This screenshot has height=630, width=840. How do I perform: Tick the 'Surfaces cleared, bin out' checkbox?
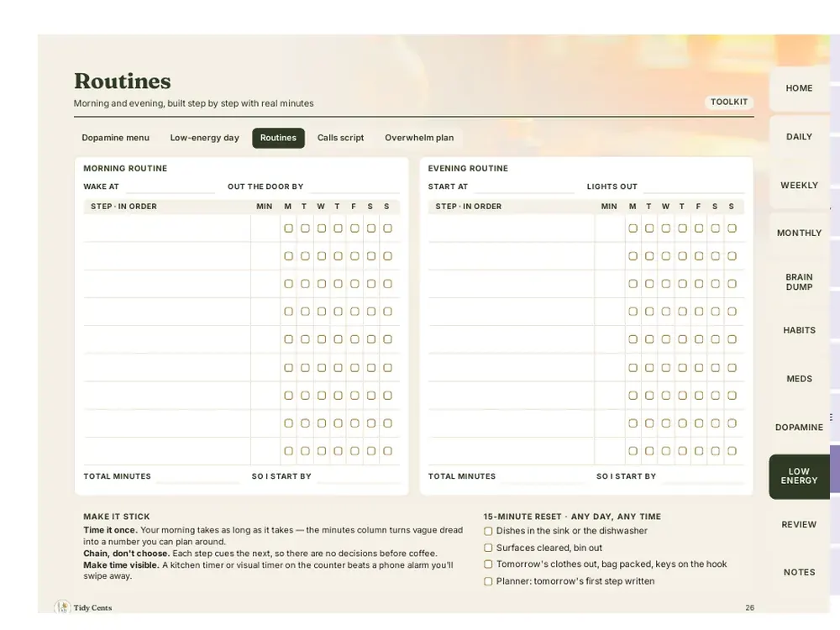488,548
